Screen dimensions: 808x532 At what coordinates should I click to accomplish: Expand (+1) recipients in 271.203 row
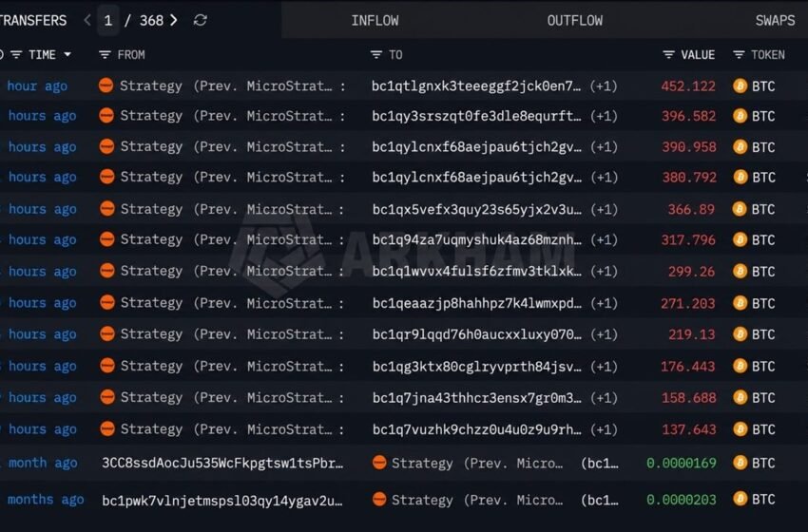[604, 303]
